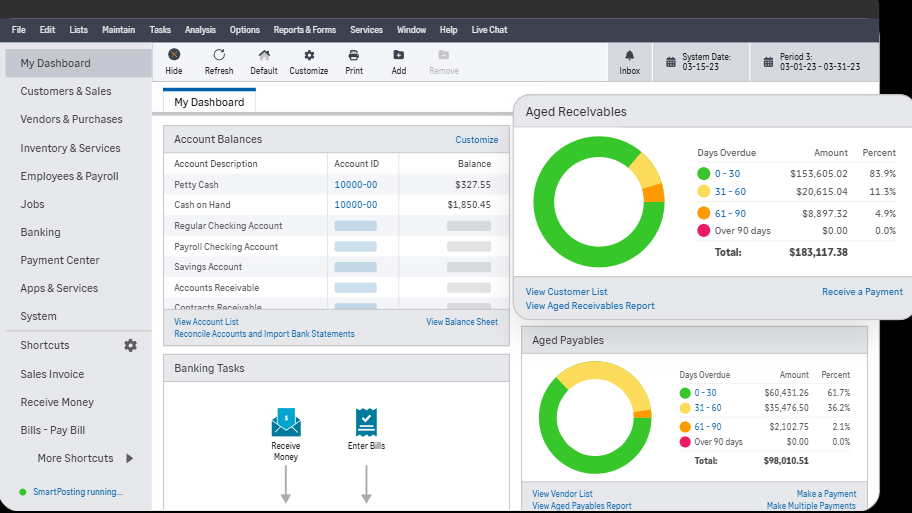Click the Hide toolbar icon

pos(174,56)
